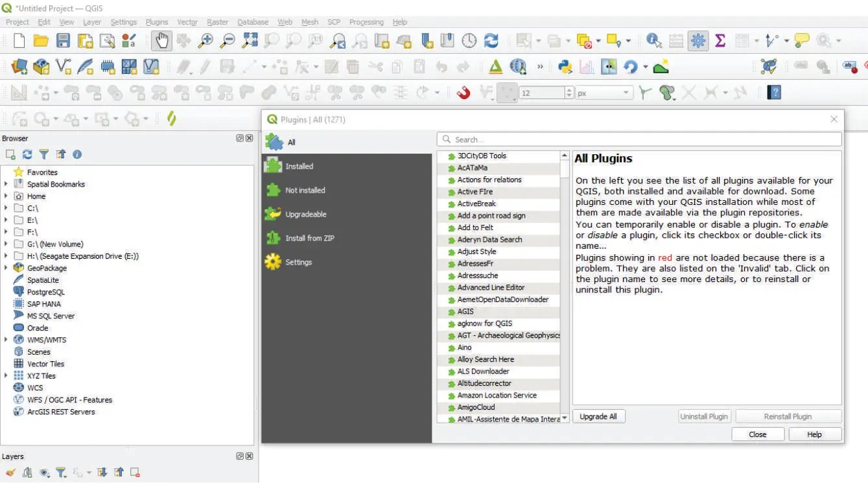Open the SCP menu
This screenshot has width=868, height=483.
click(x=334, y=22)
